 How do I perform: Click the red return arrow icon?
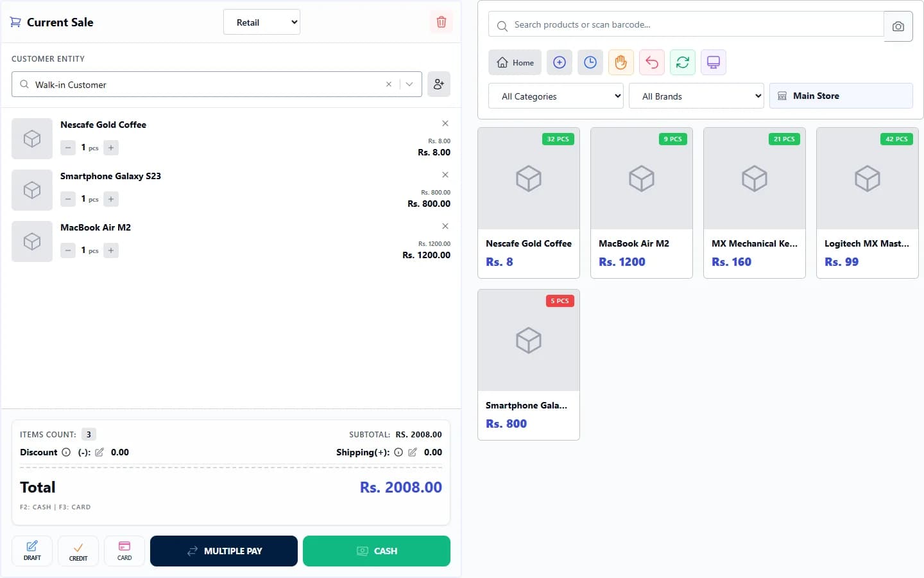click(x=652, y=62)
